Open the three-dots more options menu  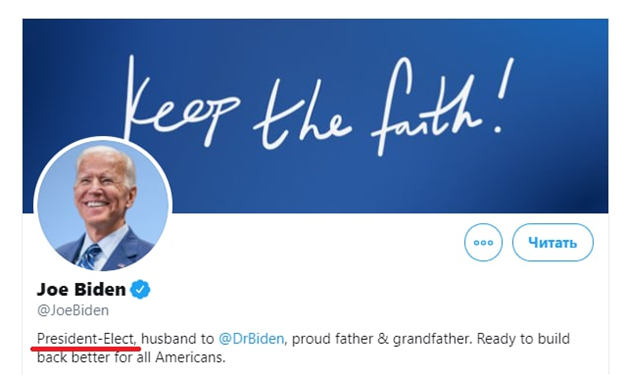pyautogui.click(x=483, y=242)
